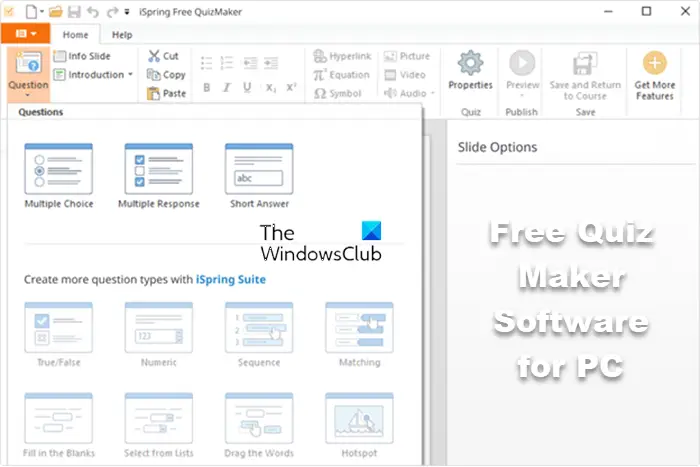Click Save and Return to Course

tap(585, 75)
